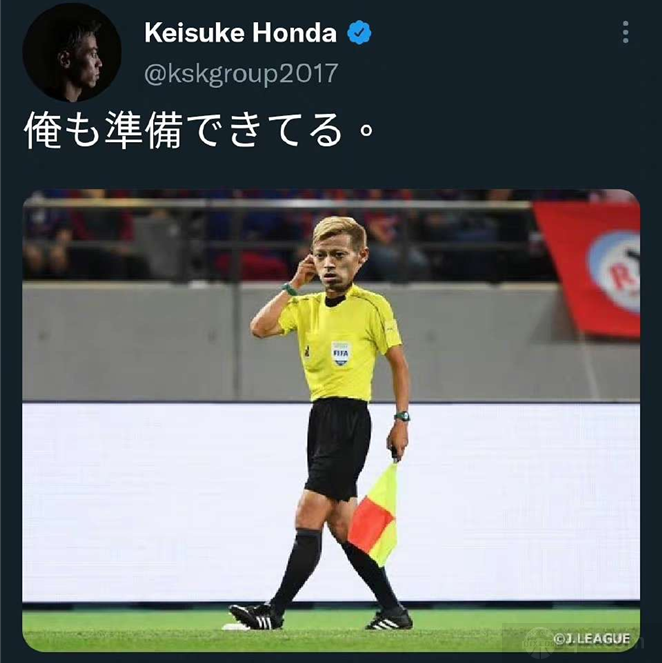Click the yellow referee jersey sleeve patch
Screen dimensions: 662x663
tap(392, 327)
